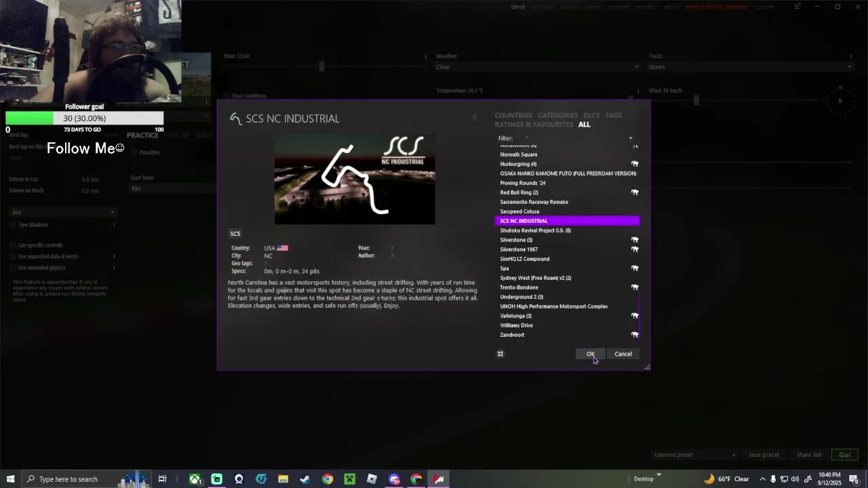868x488 pixels.
Task: Select Sacramento Raceway Remake track
Action: (534, 202)
